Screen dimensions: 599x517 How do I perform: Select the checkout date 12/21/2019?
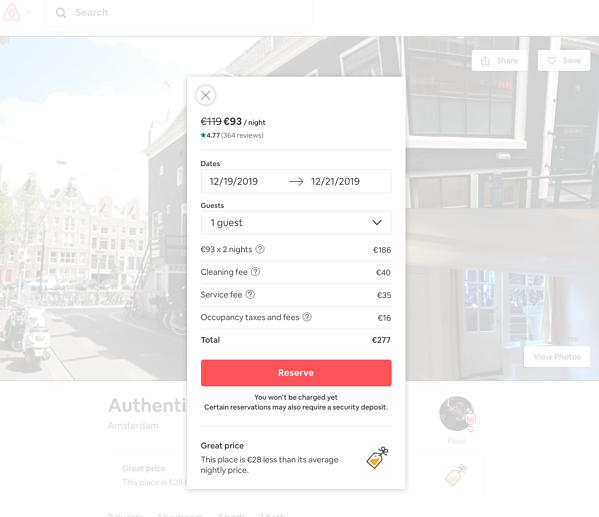335,182
